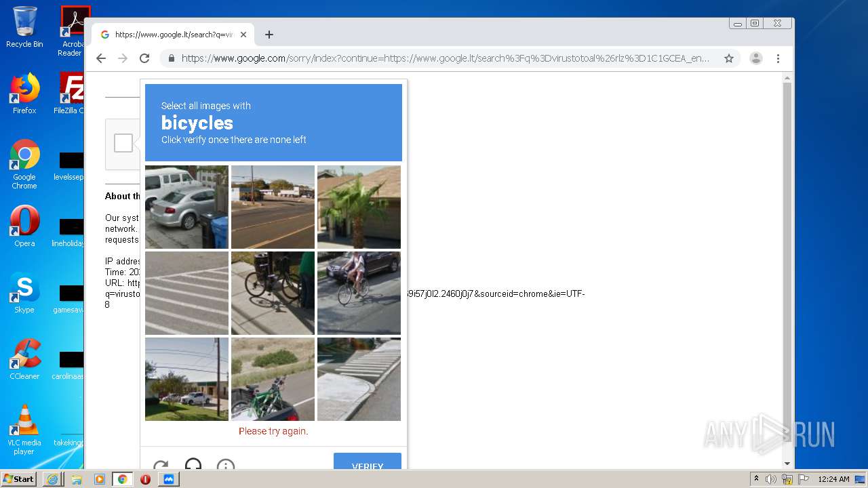Bookmark this page with the star

(729, 58)
